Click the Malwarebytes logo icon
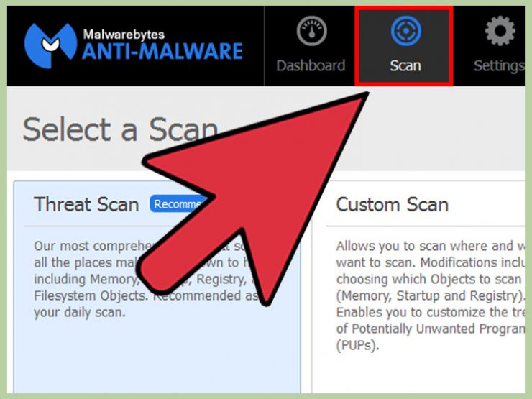 50,45
